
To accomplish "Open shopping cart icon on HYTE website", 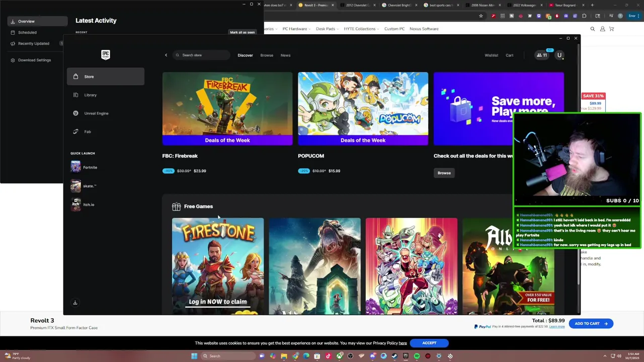I will pos(612,29).
